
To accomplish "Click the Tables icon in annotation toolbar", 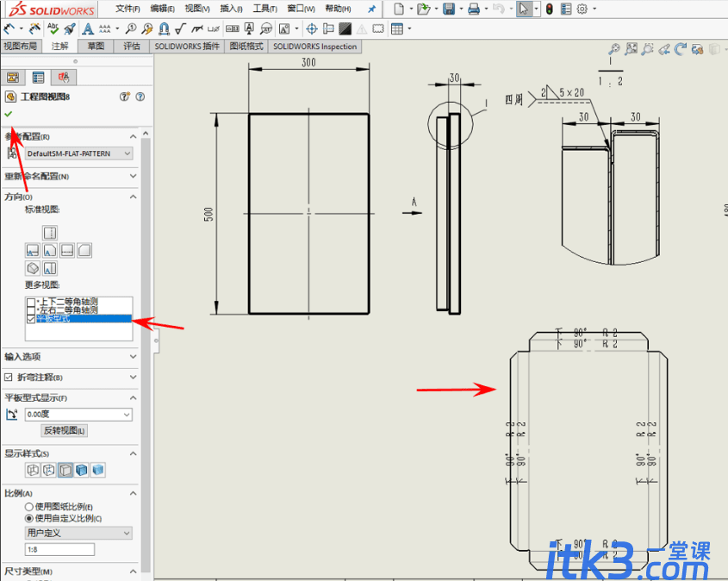I will click(397, 28).
